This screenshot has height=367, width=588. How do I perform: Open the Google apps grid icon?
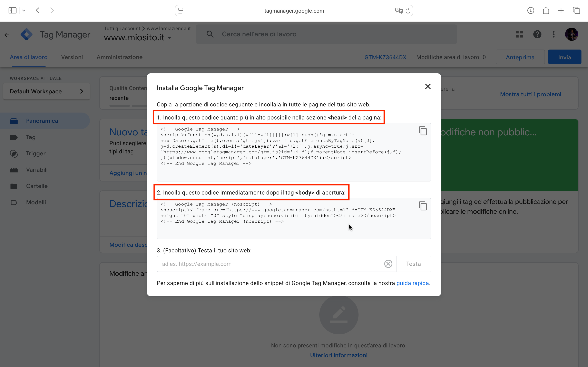[519, 34]
